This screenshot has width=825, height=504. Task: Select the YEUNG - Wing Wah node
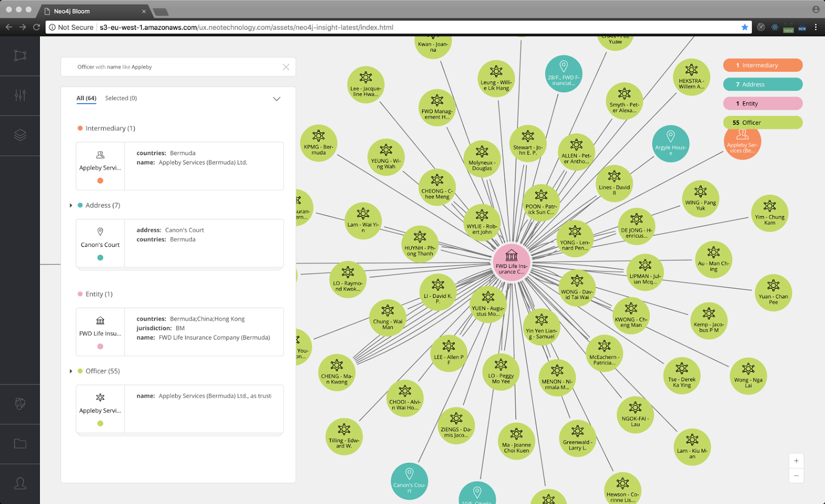click(386, 157)
